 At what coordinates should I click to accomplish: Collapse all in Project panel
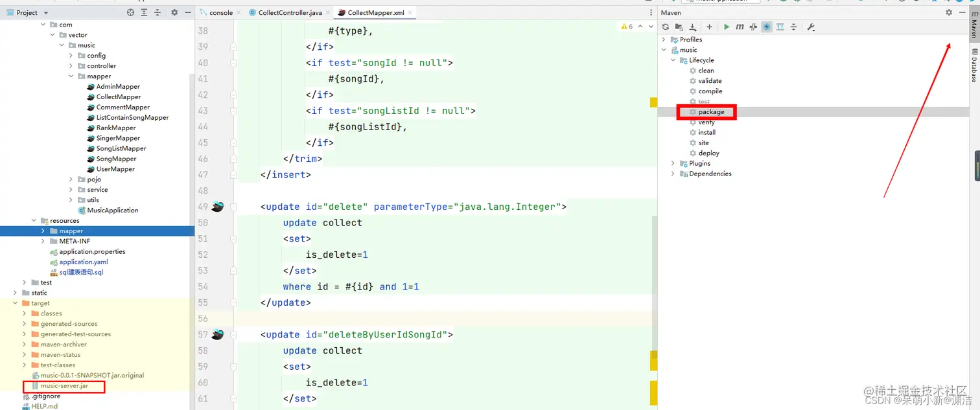pyautogui.click(x=157, y=12)
